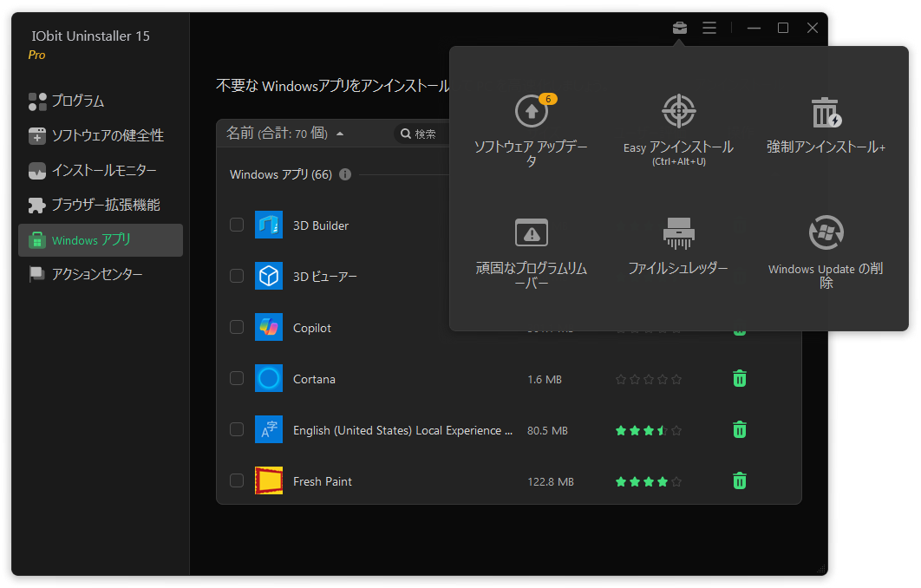This screenshot has width=921, height=588.
Task: Open アクションセンター from the sidebar
Action: click(97, 275)
